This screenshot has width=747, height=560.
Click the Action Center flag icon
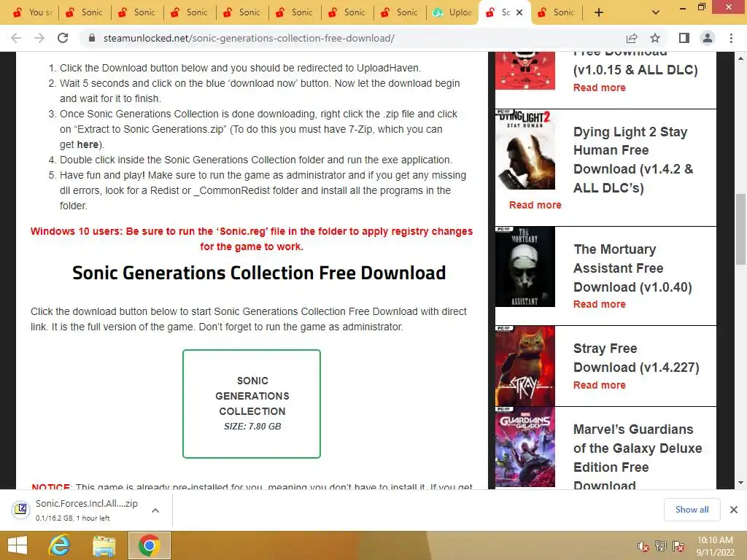click(x=678, y=546)
